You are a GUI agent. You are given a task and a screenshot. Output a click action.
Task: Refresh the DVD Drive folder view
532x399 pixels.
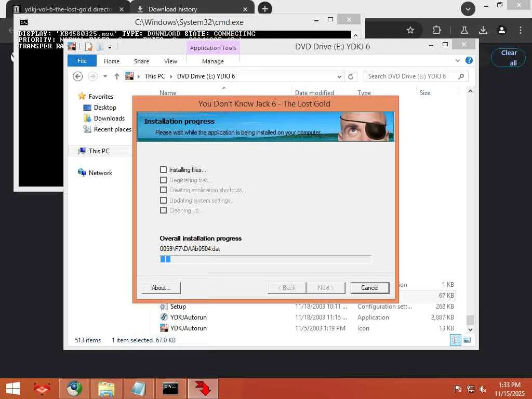(x=351, y=77)
